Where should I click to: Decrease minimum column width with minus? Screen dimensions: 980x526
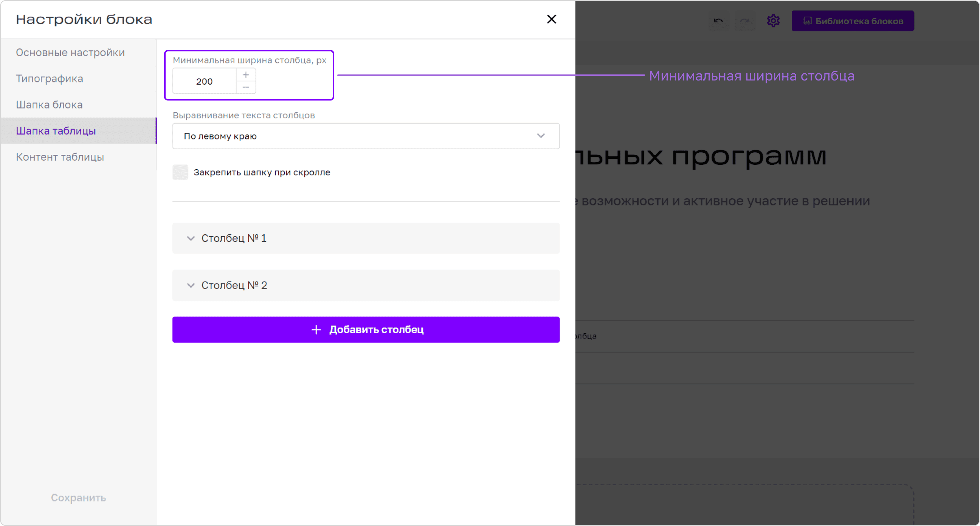pyautogui.click(x=246, y=87)
